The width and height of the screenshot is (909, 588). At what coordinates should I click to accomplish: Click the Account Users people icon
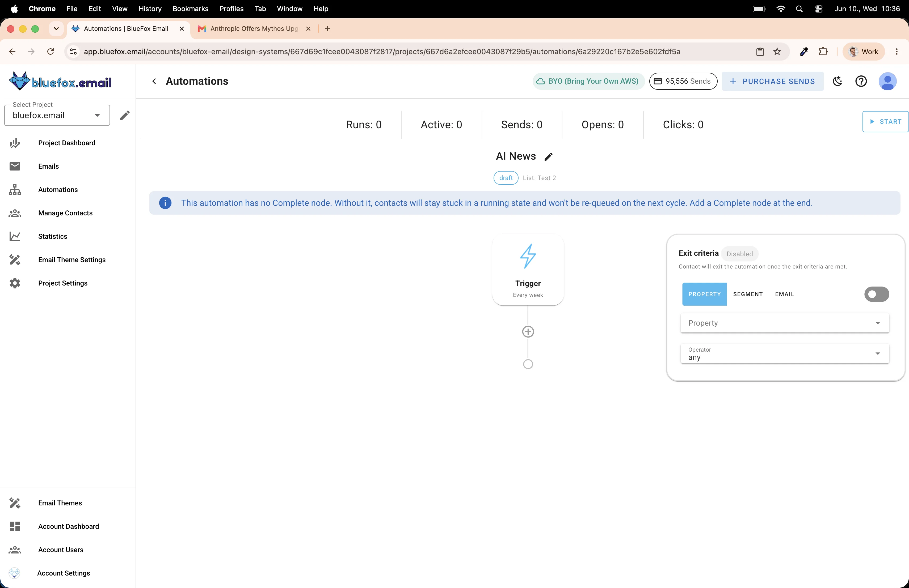click(x=15, y=550)
